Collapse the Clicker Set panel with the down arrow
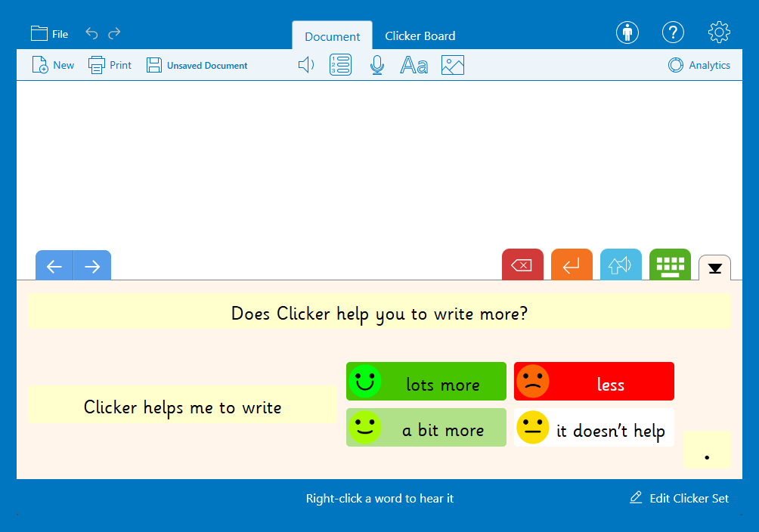 (x=714, y=268)
